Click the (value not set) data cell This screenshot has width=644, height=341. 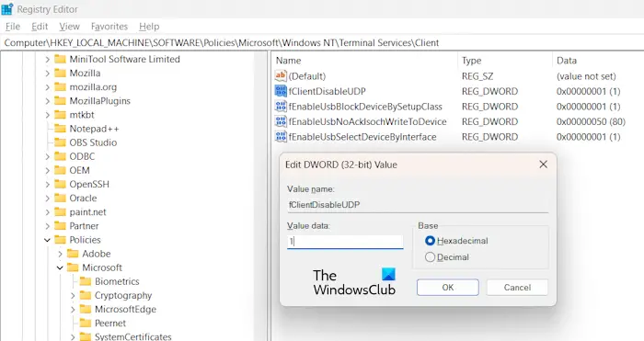point(586,76)
